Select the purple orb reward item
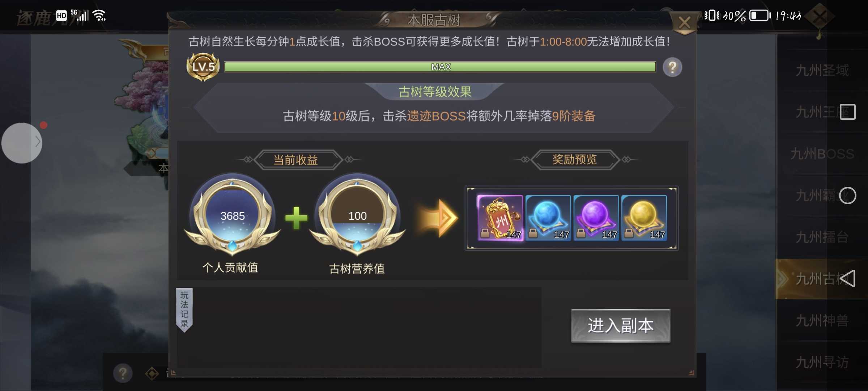The width and height of the screenshot is (868, 391). [x=596, y=218]
